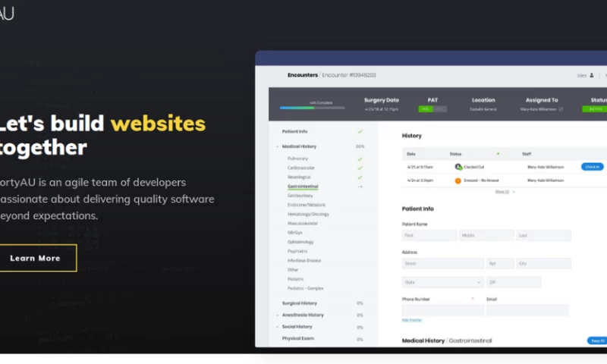Click the green checkmark beside Patient Info
Image resolution: width=607 pixels, height=364 pixels.
click(360, 131)
